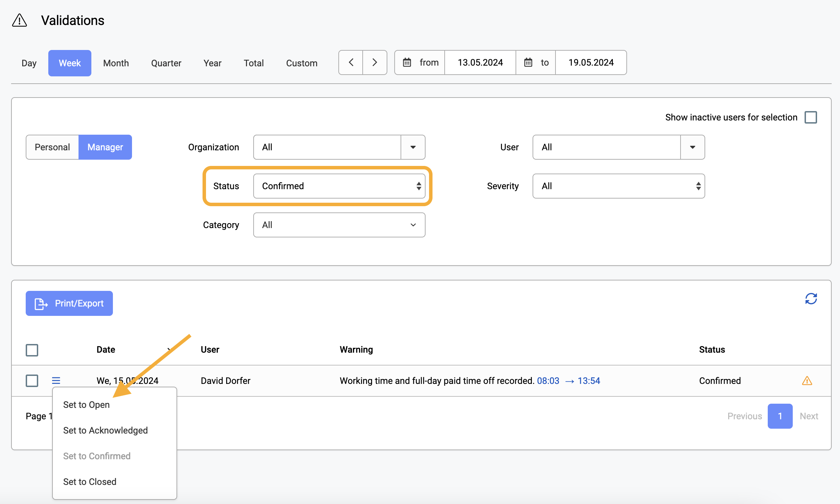Select the Day period tab

coord(29,63)
